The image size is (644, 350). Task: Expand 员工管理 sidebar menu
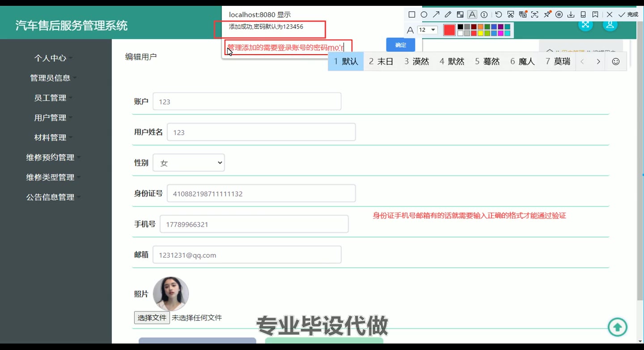(53, 98)
